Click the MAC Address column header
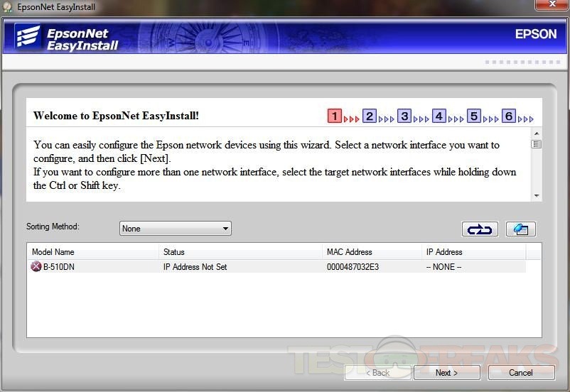This screenshot has width=570, height=392. point(371,252)
